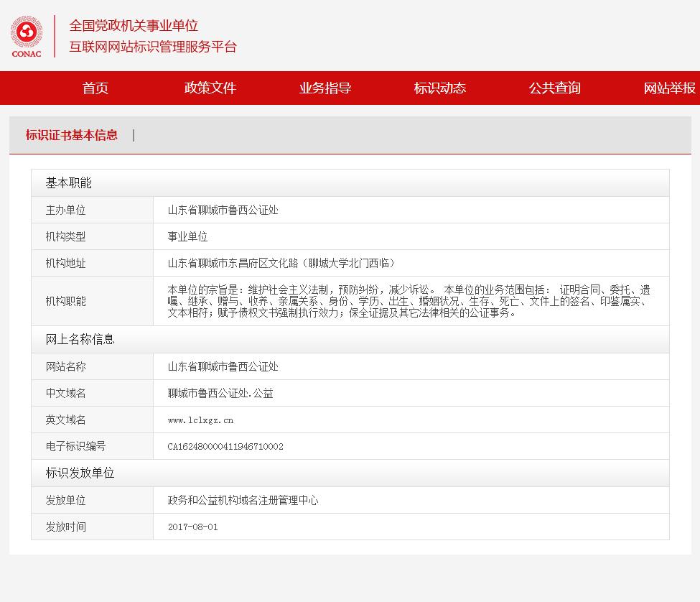Select the 标识证书基本信息 tab heading
Image resolution: width=700 pixels, height=602 pixels.
pyautogui.click(x=71, y=135)
